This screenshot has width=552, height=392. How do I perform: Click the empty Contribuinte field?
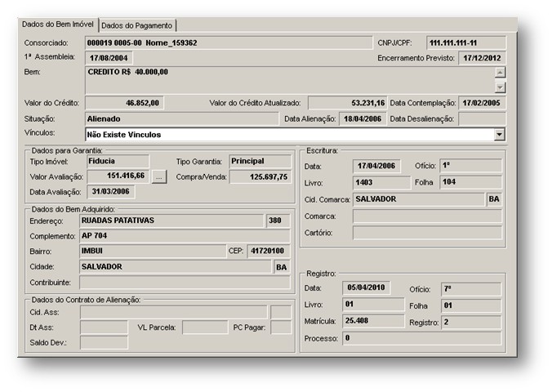(185, 283)
